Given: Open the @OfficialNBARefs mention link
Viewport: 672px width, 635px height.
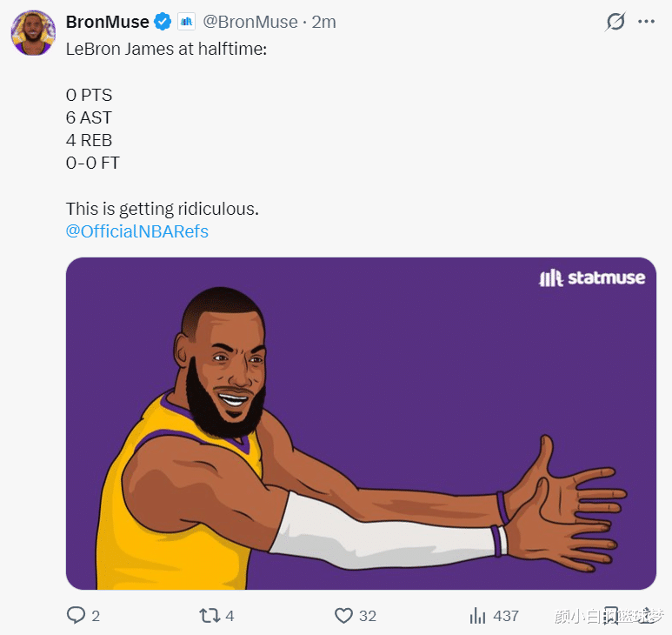Looking at the screenshot, I should coord(137,231).
